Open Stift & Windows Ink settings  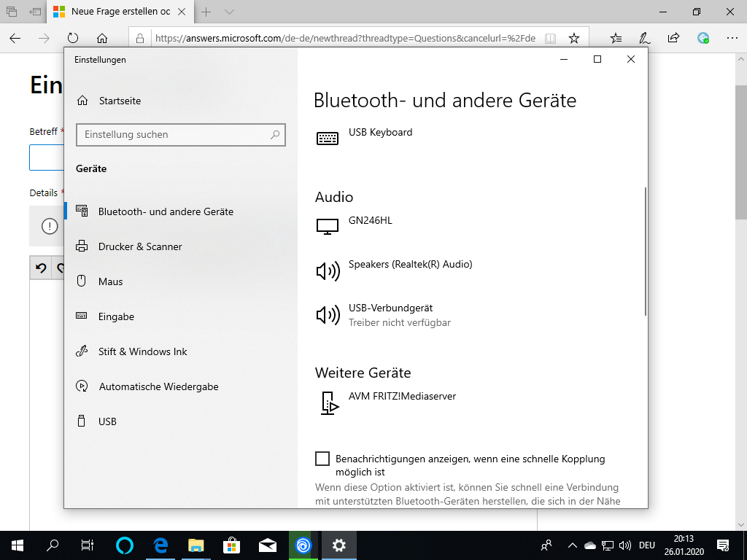click(142, 351)
